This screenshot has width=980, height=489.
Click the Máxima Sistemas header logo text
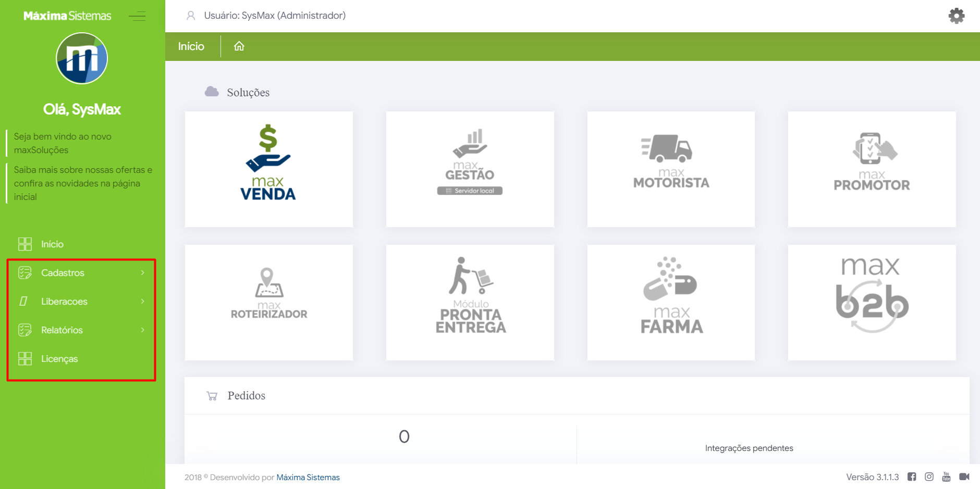point(67,16)
